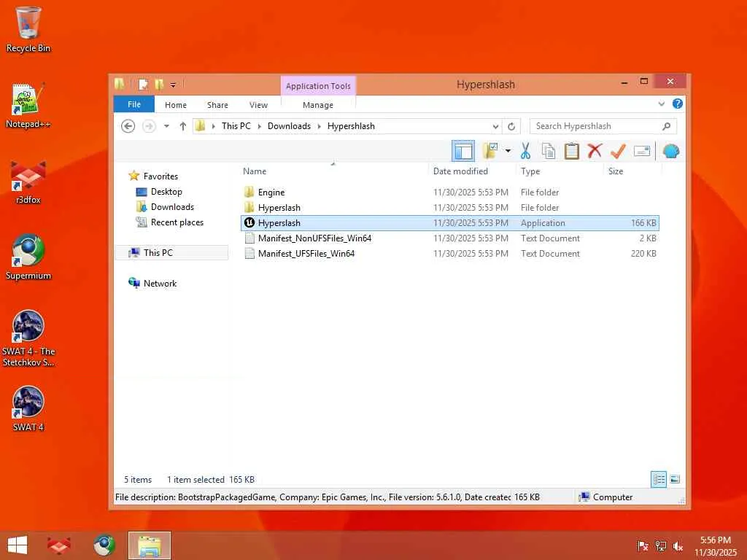Switch to the View ribbon tab

tap(258, 105)
